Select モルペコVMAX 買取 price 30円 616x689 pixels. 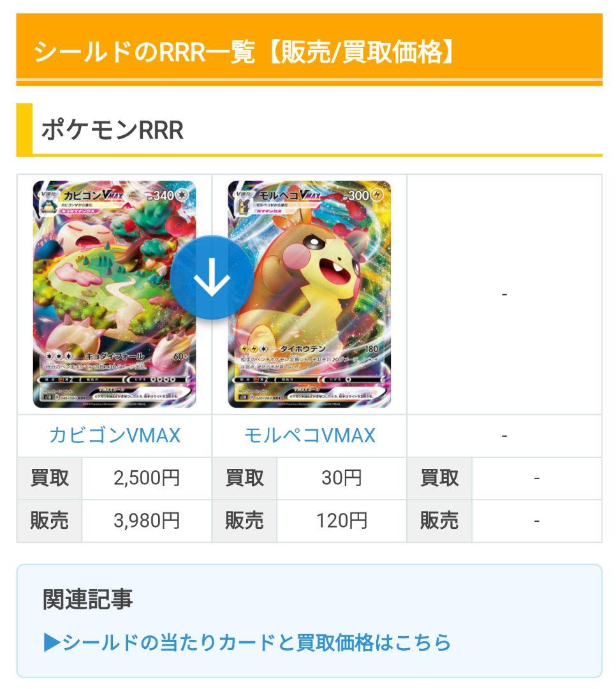coord(342,478)
